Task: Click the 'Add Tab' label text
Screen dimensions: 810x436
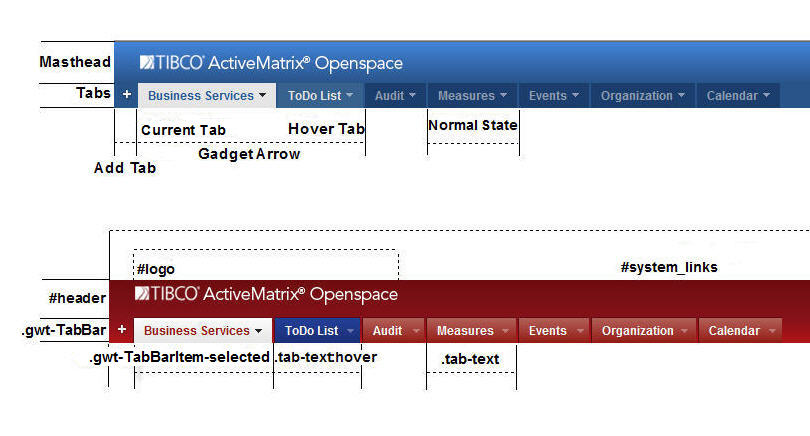Action: (x=125, y=168)
